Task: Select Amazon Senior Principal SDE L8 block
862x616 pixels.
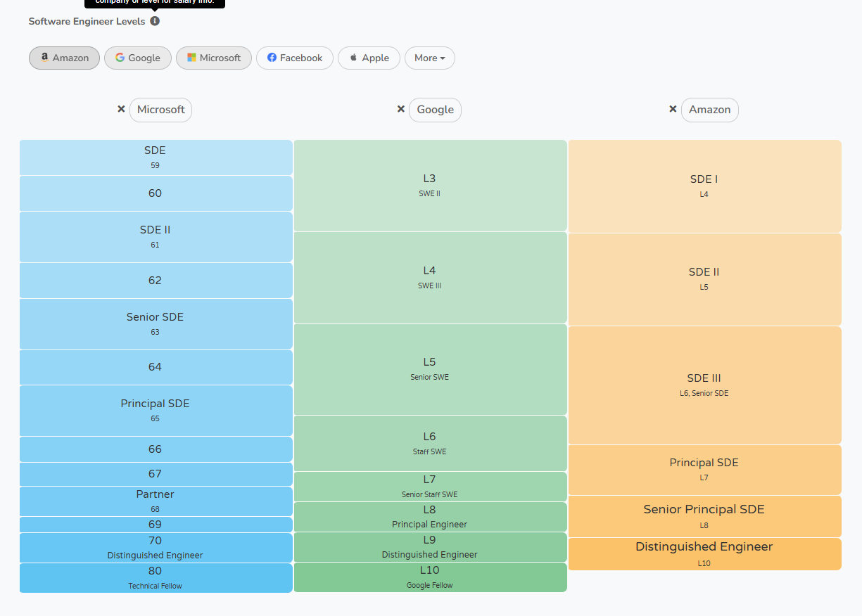Action: tap(704, 517)
